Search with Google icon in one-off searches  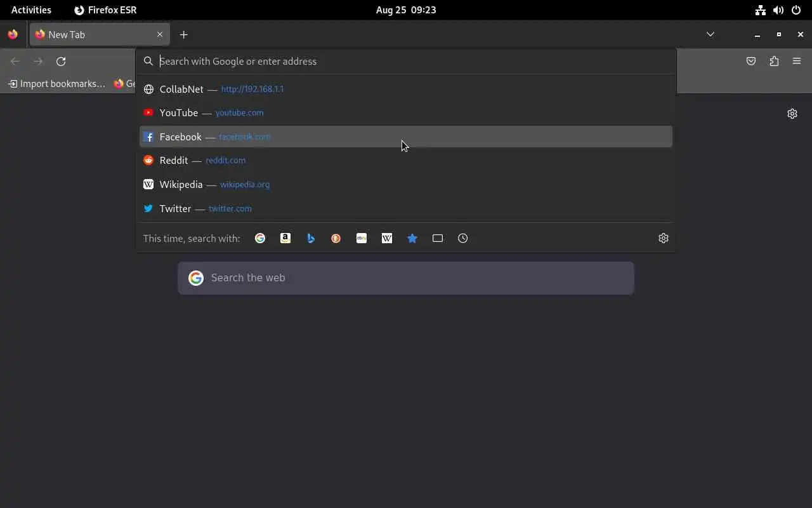point(260,238)
